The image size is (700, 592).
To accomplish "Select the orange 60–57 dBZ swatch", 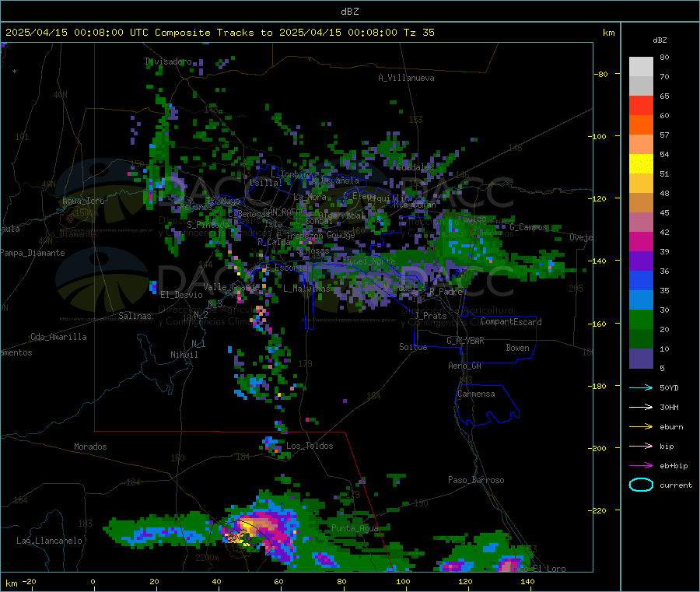I will [641, 125].
